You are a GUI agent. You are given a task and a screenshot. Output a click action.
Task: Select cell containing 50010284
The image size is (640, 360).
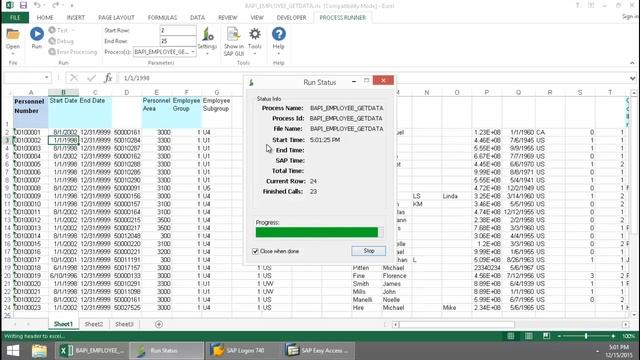tap(127, 140)
